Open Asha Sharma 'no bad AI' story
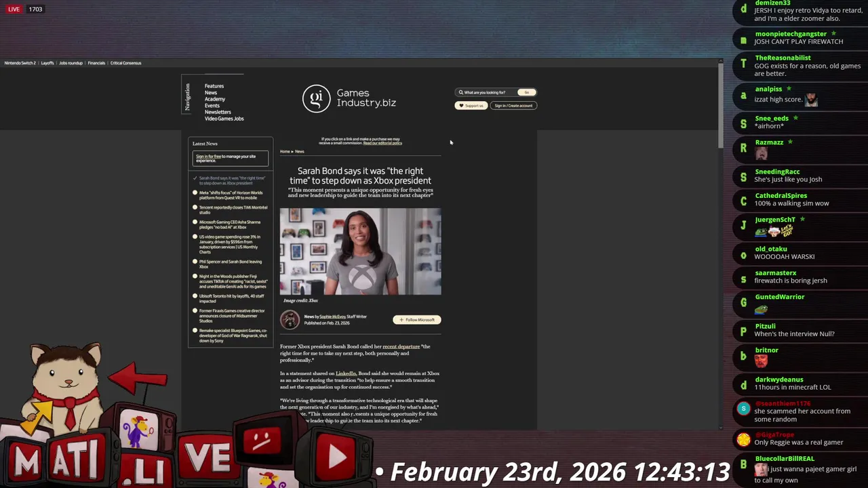Viewport: 868px width, 488px height. (231, 224)
